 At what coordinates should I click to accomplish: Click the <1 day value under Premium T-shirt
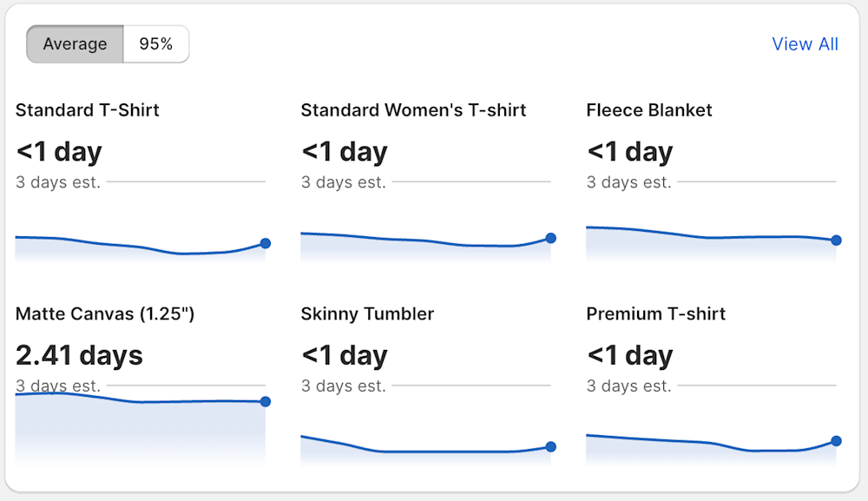tap(629, 355)
